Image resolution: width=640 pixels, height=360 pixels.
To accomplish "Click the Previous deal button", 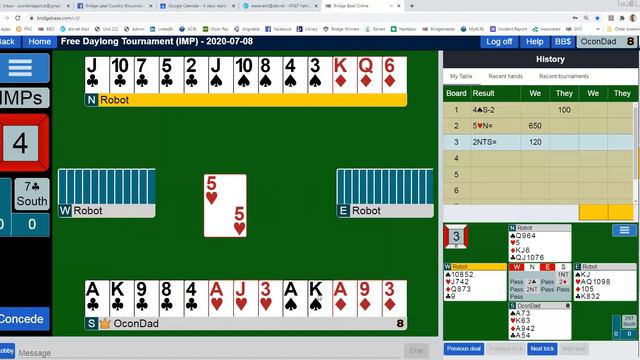I will [x=464, y=349].
